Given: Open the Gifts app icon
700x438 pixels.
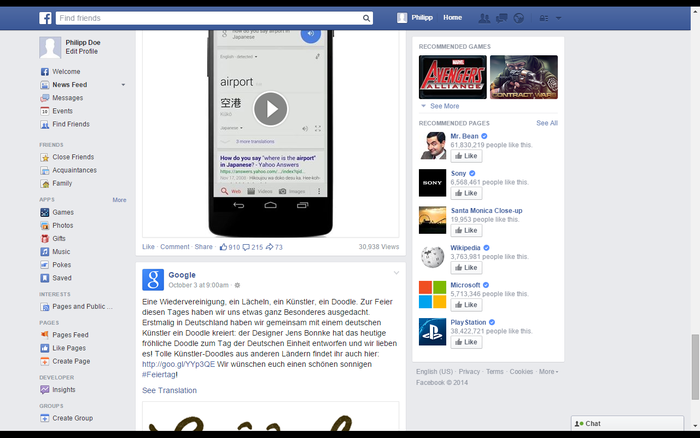Looking at the screenshot, I should (x=45, y=239).
